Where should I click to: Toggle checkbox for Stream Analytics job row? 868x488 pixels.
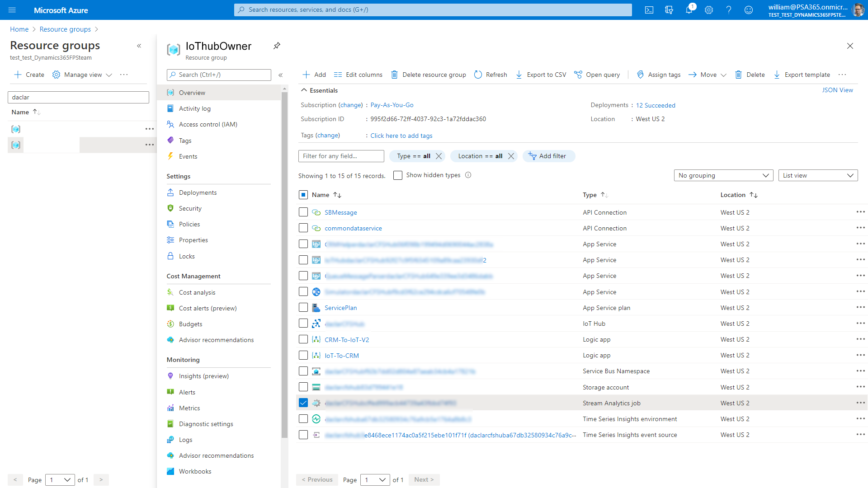[303, 403]
